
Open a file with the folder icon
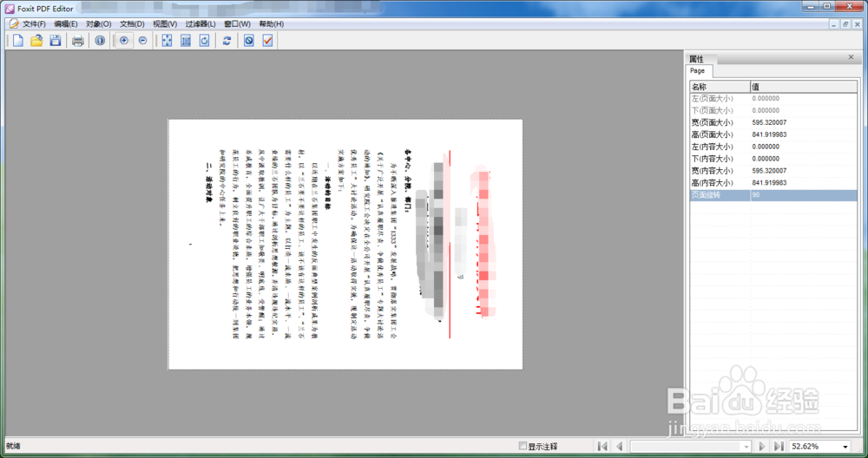[x=36, y=41]
